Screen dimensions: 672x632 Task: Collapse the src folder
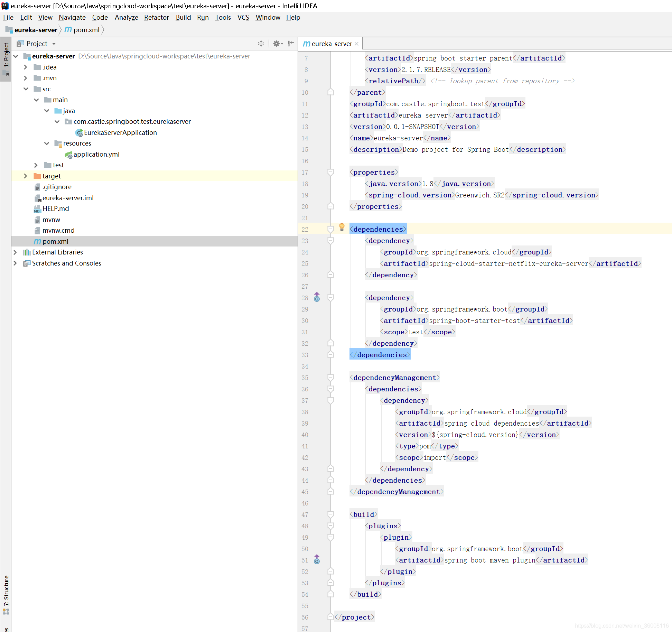[26, 89]
